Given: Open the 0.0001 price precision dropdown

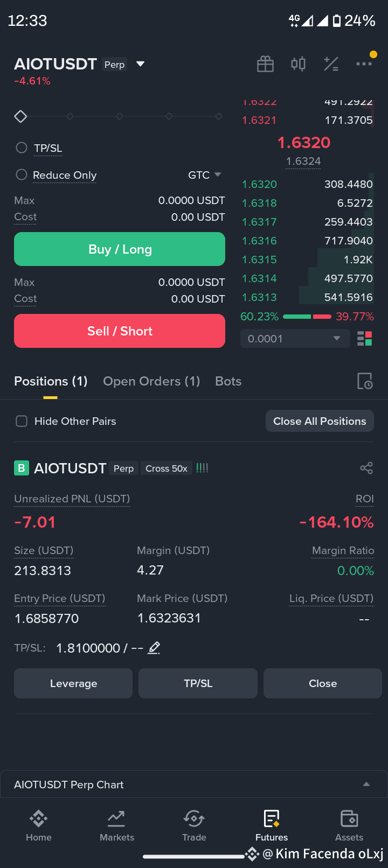Looking at the screenshot, I should tap(294, 339).
